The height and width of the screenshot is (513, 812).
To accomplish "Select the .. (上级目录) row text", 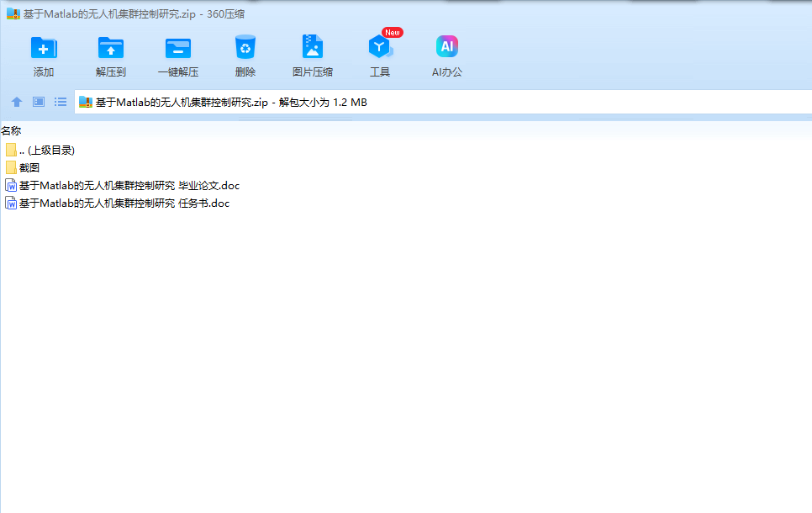I will [x=47, y=151].
